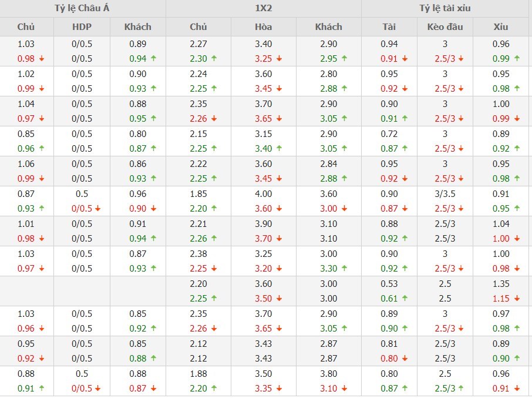Select the 1.35 Xỉu odds value
This screenshot has height=398, width=532.
click(x=501, y=284)
